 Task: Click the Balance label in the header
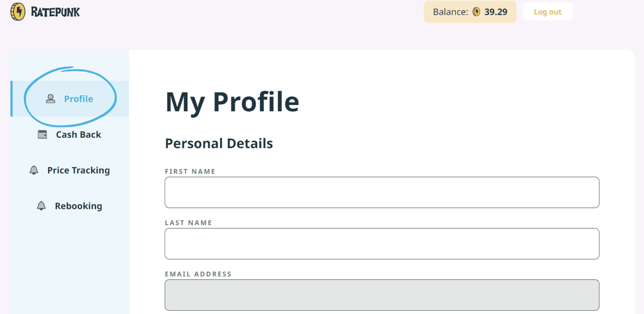pos(450,12)
